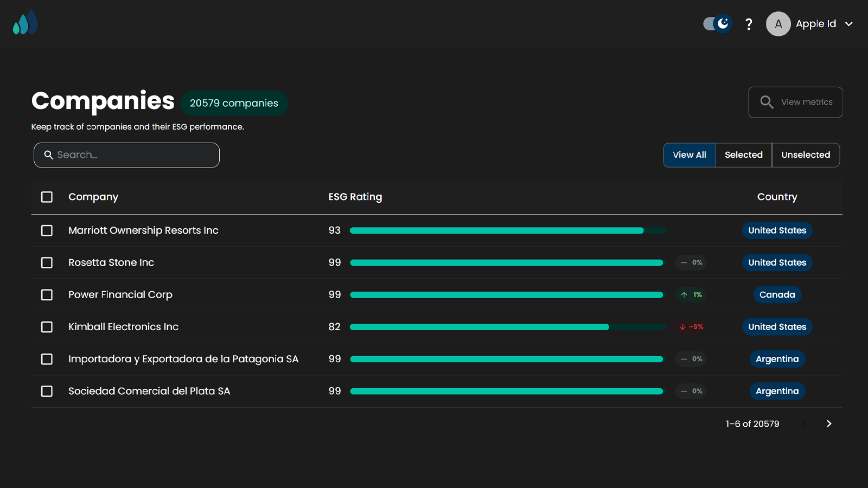
Task: Click the magnifier icon in View metrics
Action: (x=766, y=102)
